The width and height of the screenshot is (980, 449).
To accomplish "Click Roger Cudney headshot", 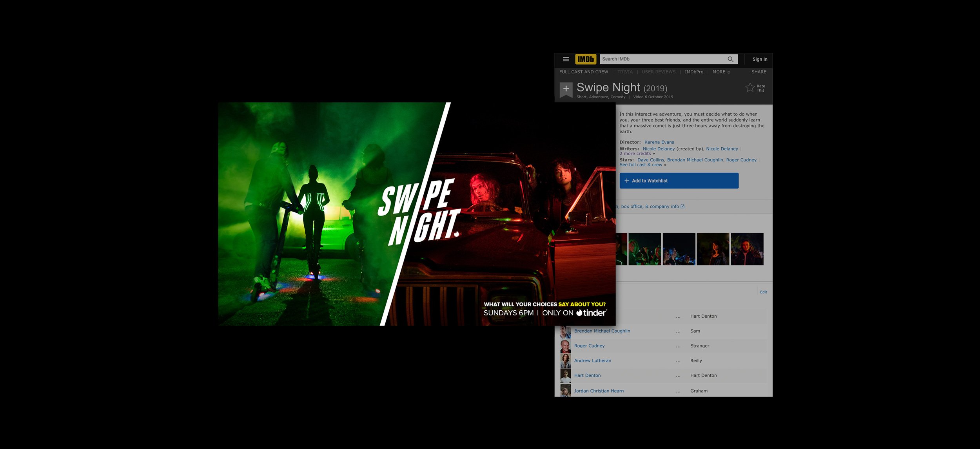I will click(x=565, y=347).
